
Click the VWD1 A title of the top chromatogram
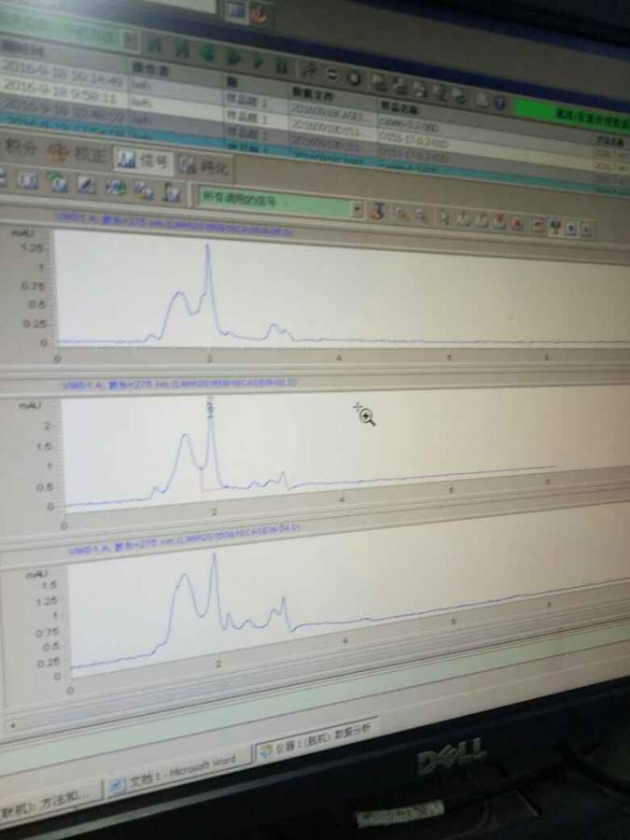(175, 225)
